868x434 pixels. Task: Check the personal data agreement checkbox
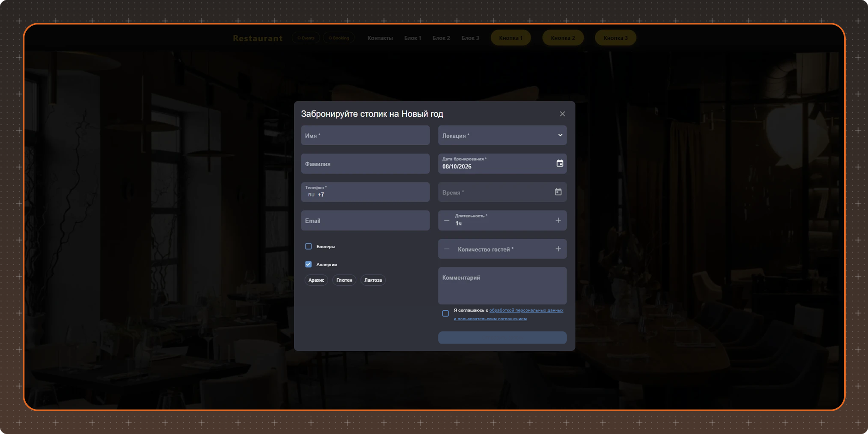click(445, 313)
